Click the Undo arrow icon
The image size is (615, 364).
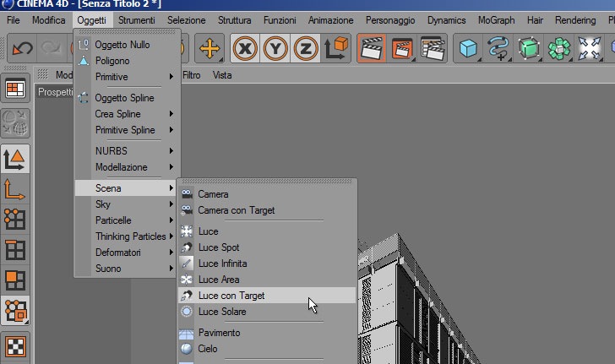coord(22,49)
